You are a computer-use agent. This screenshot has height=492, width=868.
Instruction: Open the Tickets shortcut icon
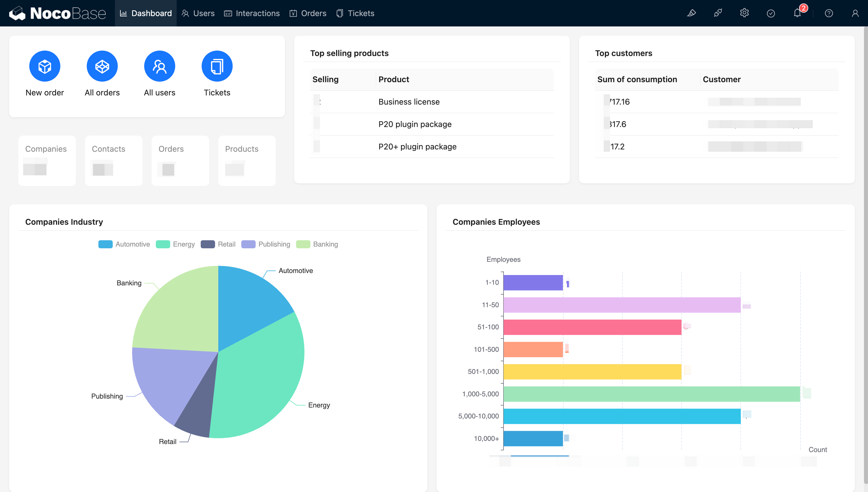217,66
